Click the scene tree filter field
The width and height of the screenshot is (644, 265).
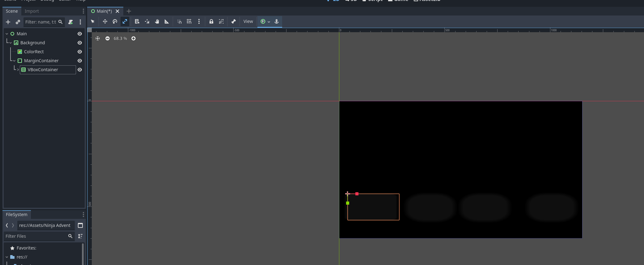tap(44, 22)
